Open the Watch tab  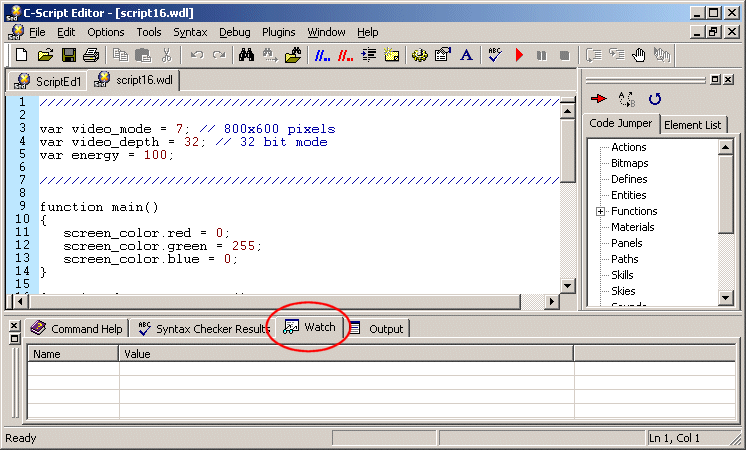[x=310, y=328]
